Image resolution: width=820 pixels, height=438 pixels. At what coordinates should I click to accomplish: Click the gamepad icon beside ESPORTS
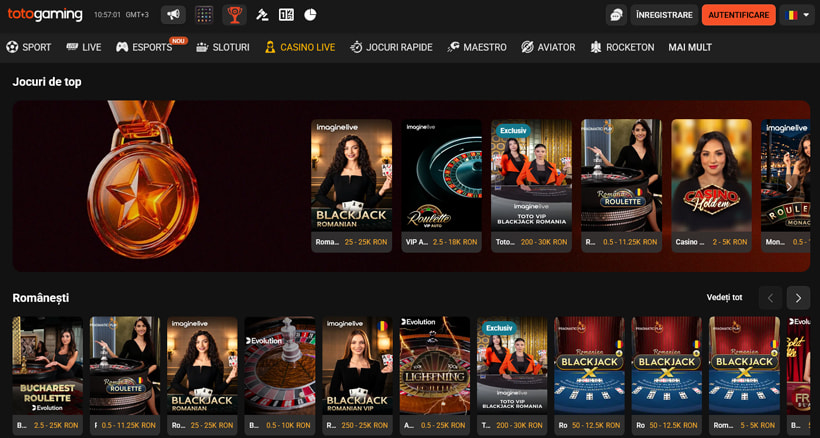click(122, 47)
